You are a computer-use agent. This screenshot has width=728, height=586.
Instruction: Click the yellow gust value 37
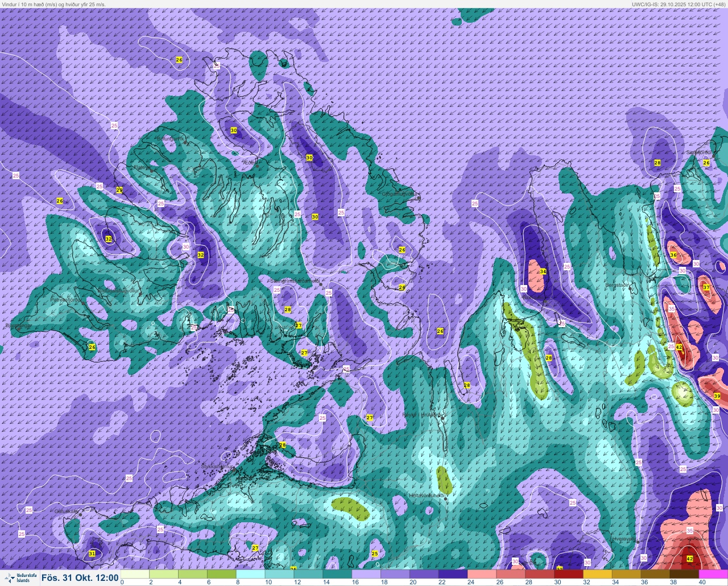[x=706, y=287]
